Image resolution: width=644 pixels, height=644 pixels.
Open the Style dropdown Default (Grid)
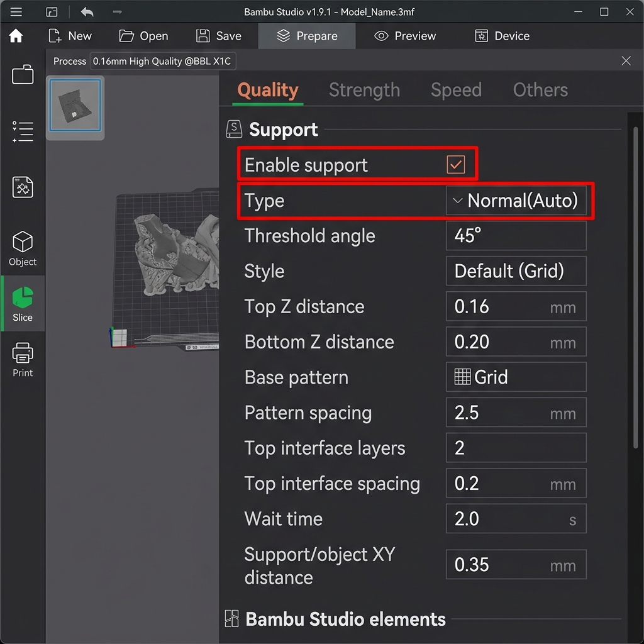click(516, 271)
